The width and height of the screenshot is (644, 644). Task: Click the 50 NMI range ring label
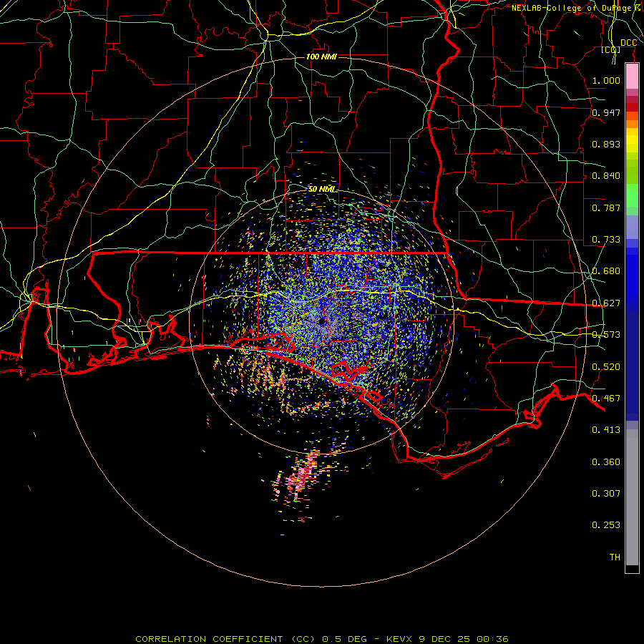click(321, 190)
